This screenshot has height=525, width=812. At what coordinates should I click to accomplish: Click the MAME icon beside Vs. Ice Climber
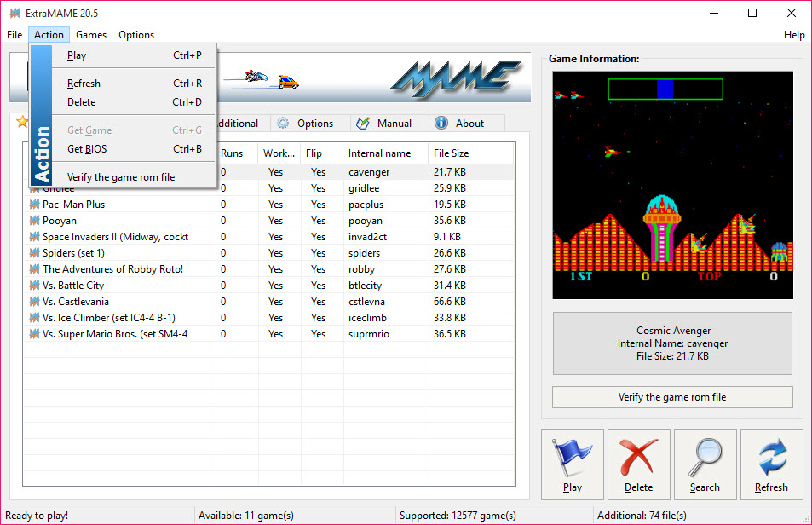[35, 318]
